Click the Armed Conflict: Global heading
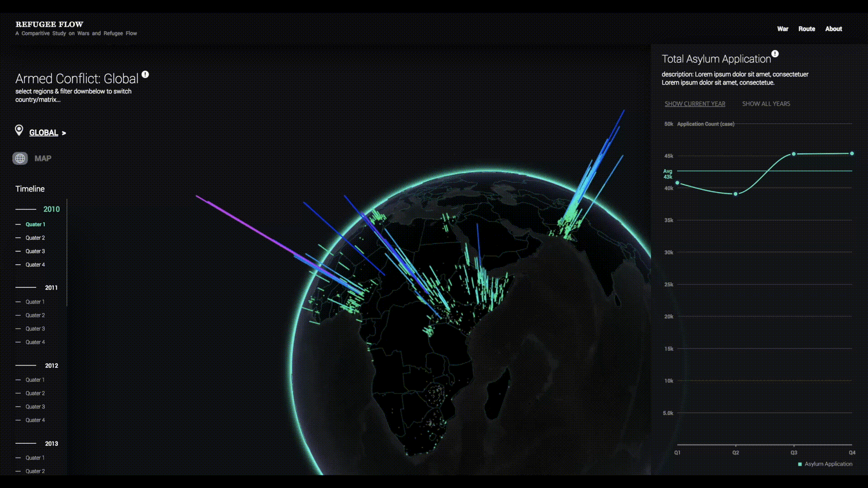868x488 pixels. point(77,79)
